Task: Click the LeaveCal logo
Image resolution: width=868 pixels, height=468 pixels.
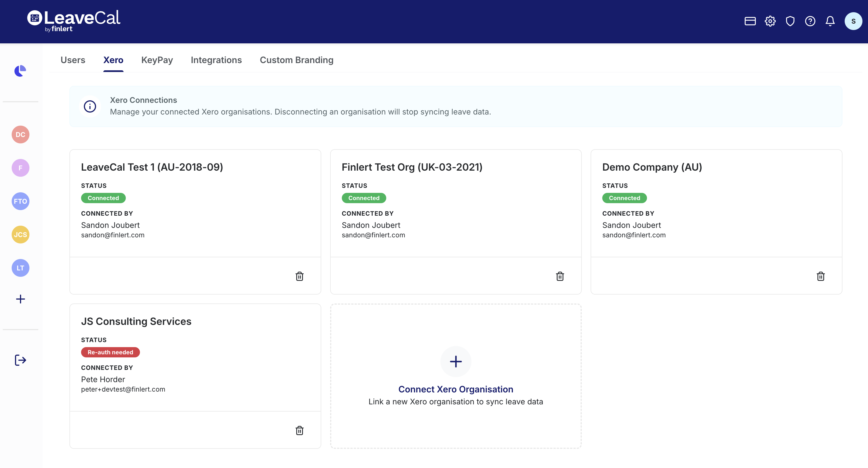Action: [74, 21]
